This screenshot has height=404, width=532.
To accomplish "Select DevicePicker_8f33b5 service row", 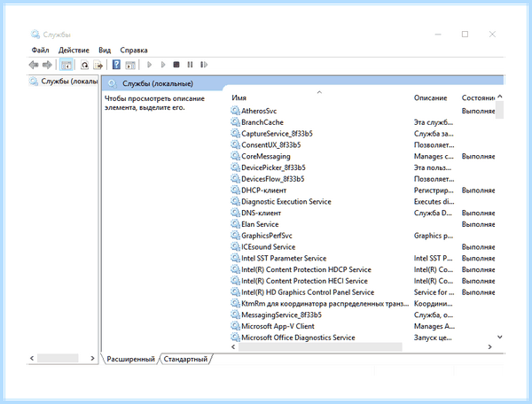I will (363, 167).
